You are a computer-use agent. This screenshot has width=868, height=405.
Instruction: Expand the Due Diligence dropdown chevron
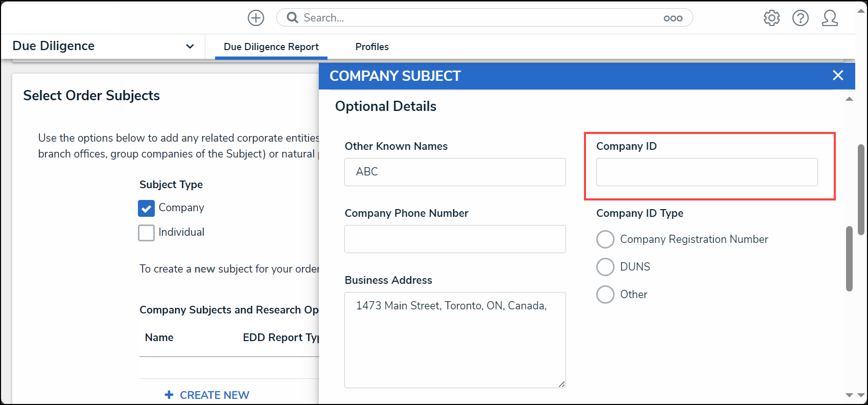pos(190,46)
